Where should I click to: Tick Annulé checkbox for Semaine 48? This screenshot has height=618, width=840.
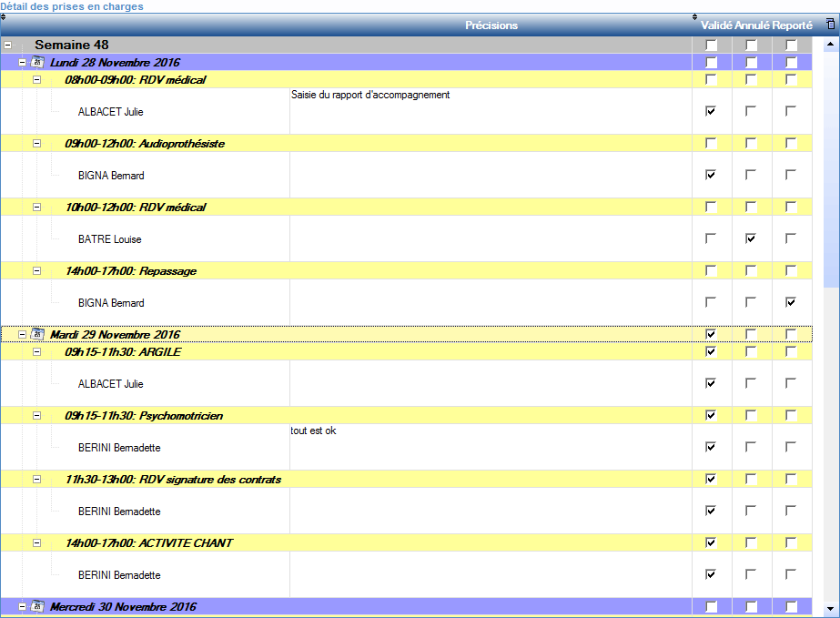coord(752,45)
